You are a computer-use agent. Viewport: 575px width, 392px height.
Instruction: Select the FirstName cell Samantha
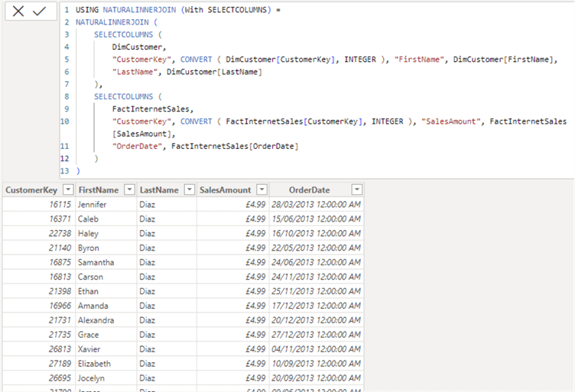pyautogui.click(x=106, y=262)
